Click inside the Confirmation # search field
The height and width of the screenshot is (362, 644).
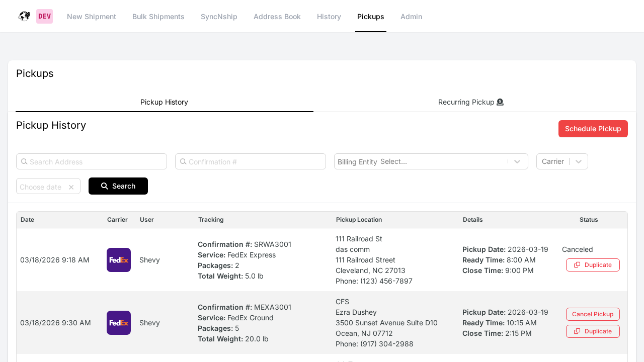click(250, 161)
